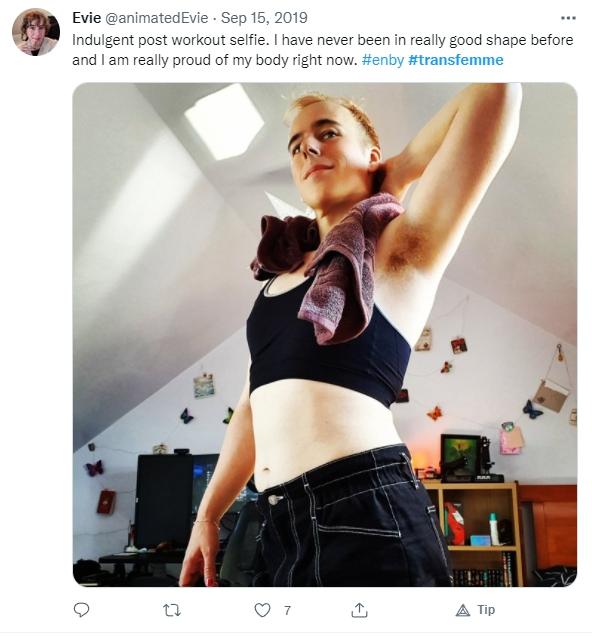592x636 pixels.
Task: Open the @animatedEvie handle link
Action: [157, 18]
